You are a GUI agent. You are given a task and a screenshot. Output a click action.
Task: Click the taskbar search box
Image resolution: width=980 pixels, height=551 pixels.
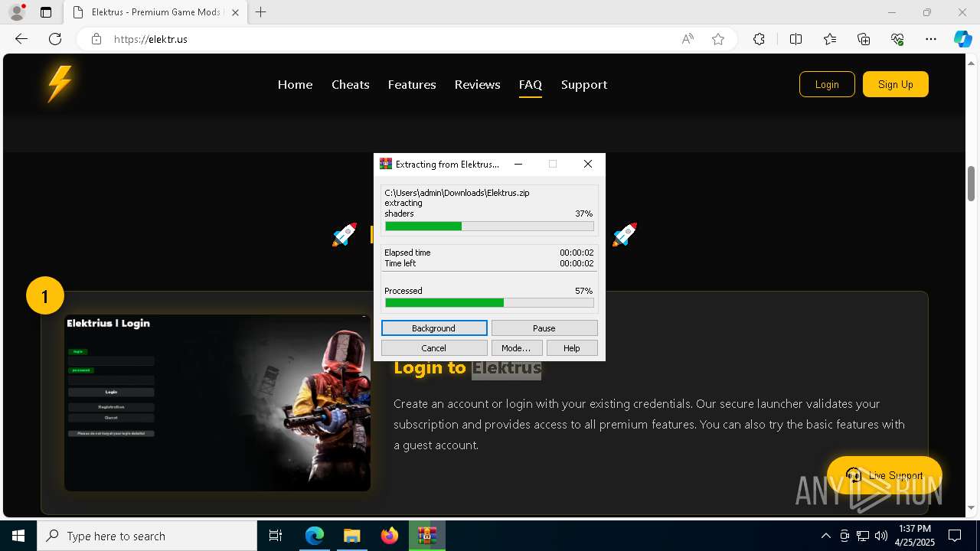click(x=147, y=536)
